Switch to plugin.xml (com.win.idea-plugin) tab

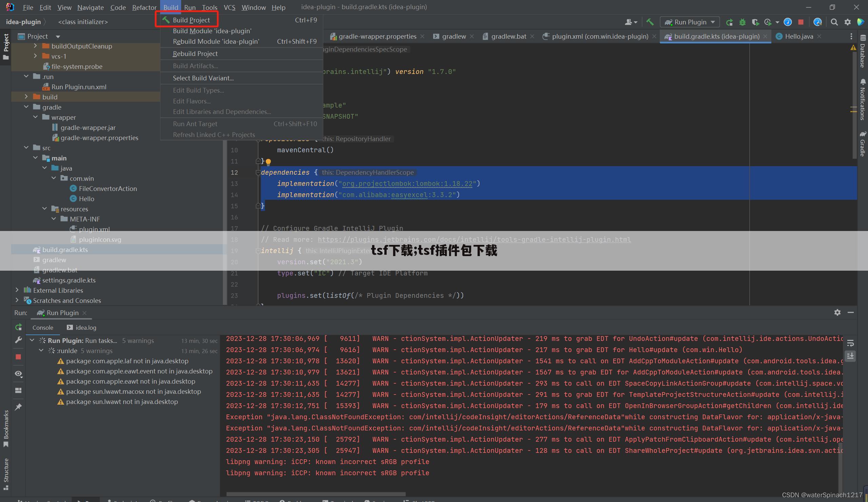pos(599,36)
